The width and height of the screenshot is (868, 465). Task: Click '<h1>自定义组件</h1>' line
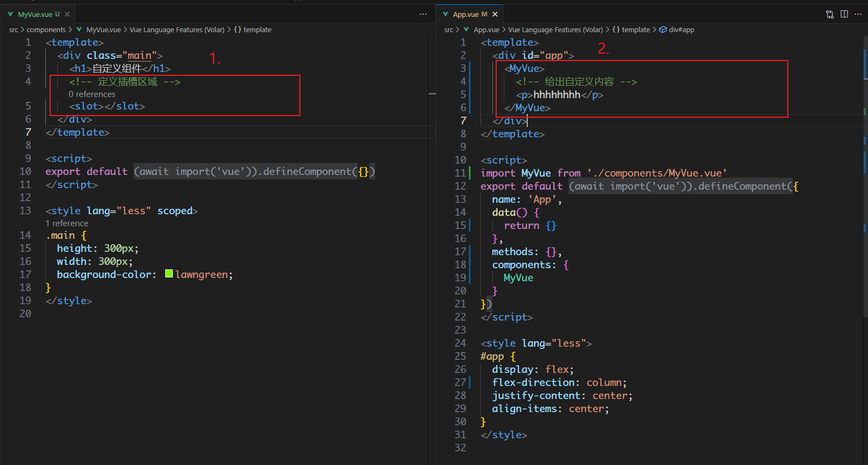click(120, 69)
